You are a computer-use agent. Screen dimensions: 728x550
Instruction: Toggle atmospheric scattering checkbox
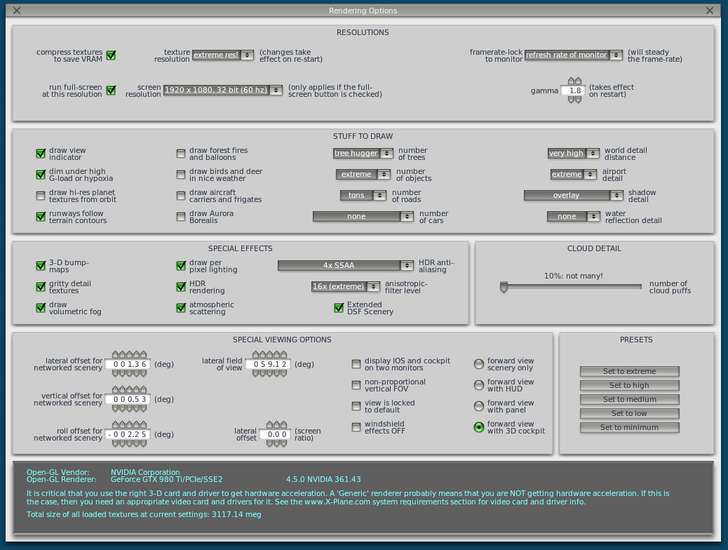(181, 308)
